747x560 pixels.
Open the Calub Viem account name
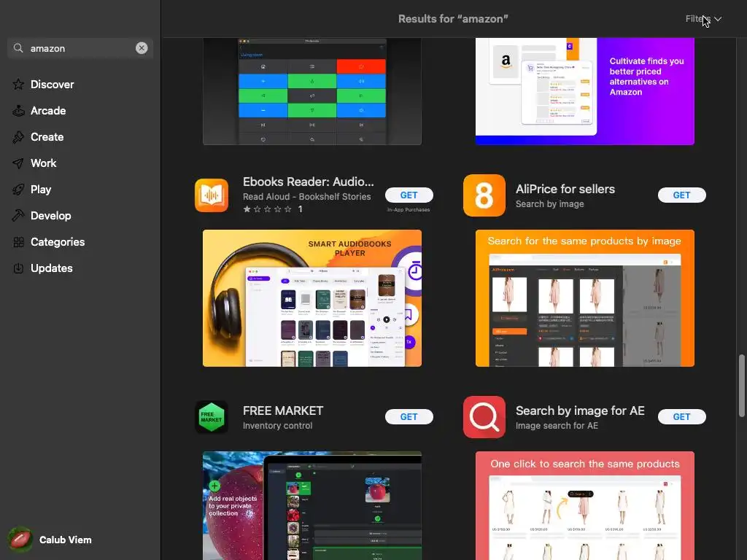[x=65, y=540]
